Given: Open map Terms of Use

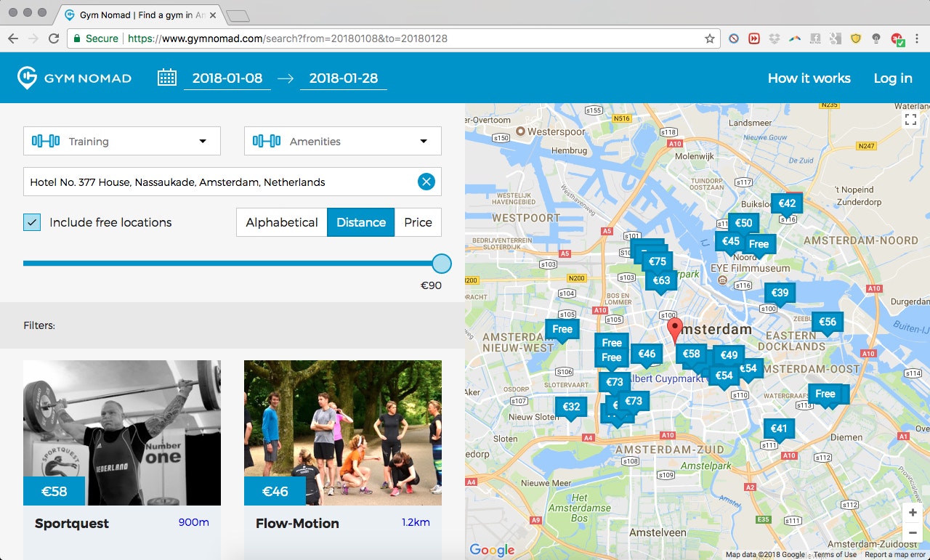Looking at the screenshot, I should click(835, 554).
